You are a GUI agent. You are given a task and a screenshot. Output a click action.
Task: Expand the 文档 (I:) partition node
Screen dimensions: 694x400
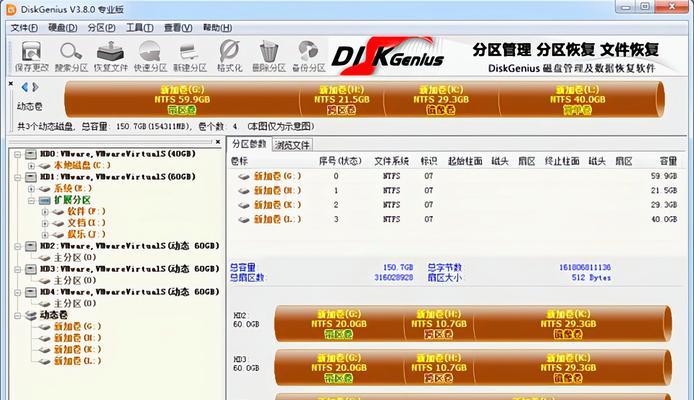45,223
